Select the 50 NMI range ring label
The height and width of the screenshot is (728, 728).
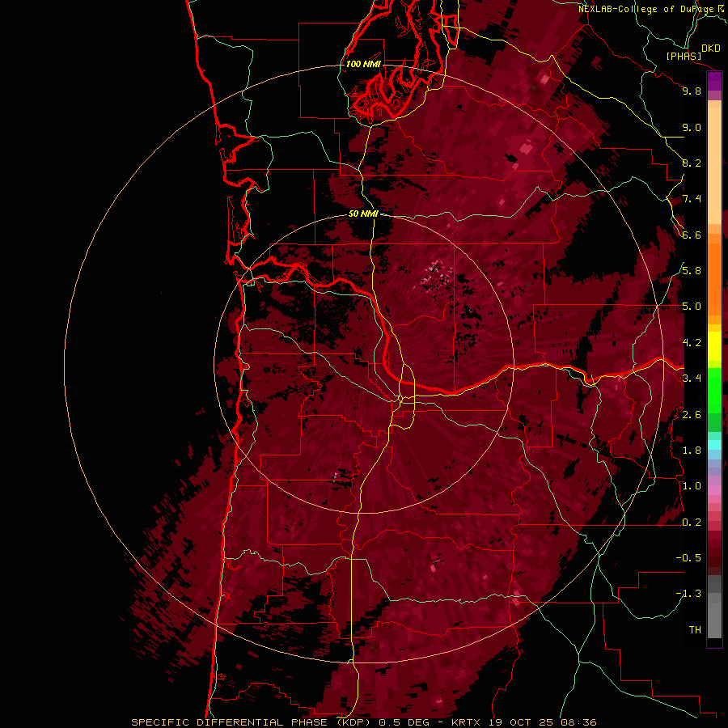(363, 214)
